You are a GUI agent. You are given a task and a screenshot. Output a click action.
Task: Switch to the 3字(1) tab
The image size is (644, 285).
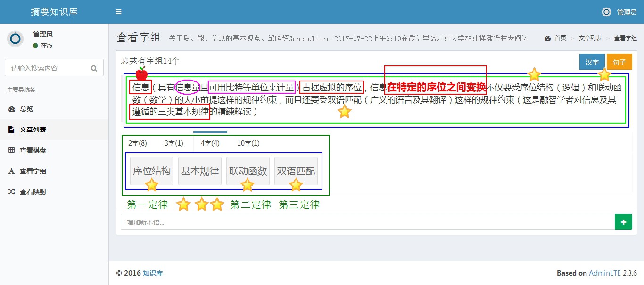pos(173,143)
